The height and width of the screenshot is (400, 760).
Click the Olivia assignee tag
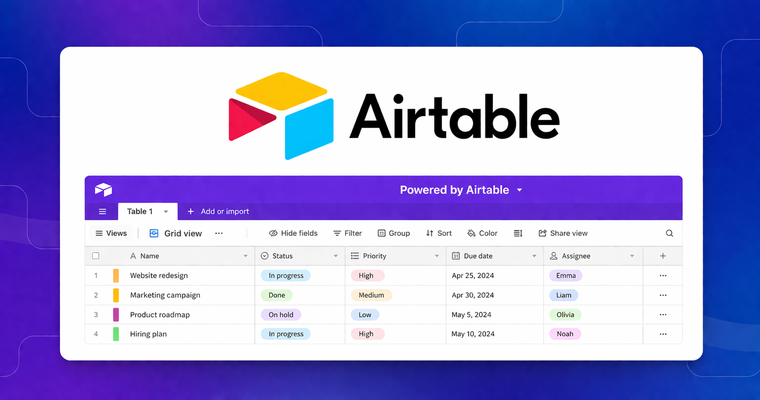(565, 314)
